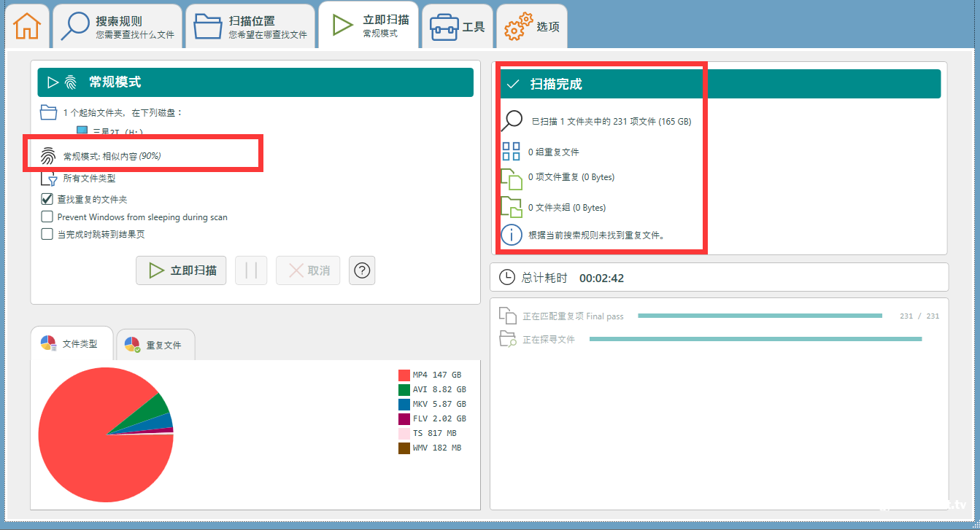
Task: Enable Prevent Windows from sleeping during scan
Action: 47,217
